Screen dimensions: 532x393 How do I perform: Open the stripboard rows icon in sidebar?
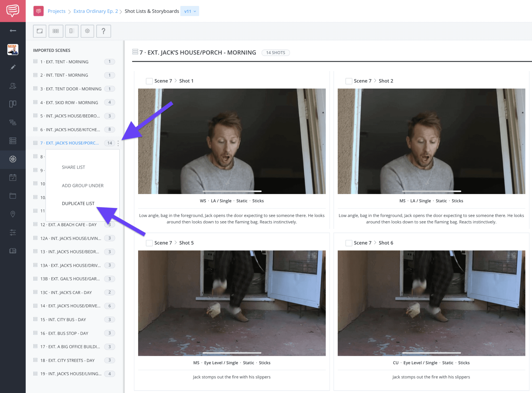coord(13,140)
